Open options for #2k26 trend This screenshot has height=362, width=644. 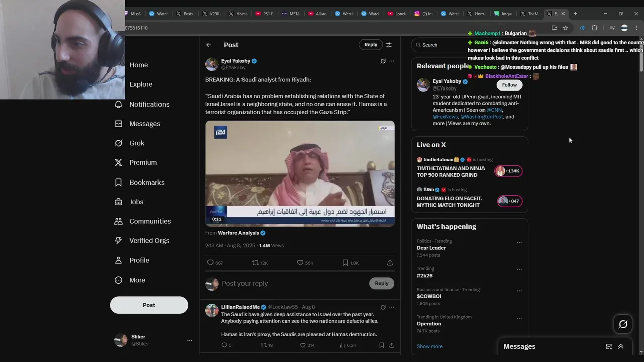[x=519, y=270]
